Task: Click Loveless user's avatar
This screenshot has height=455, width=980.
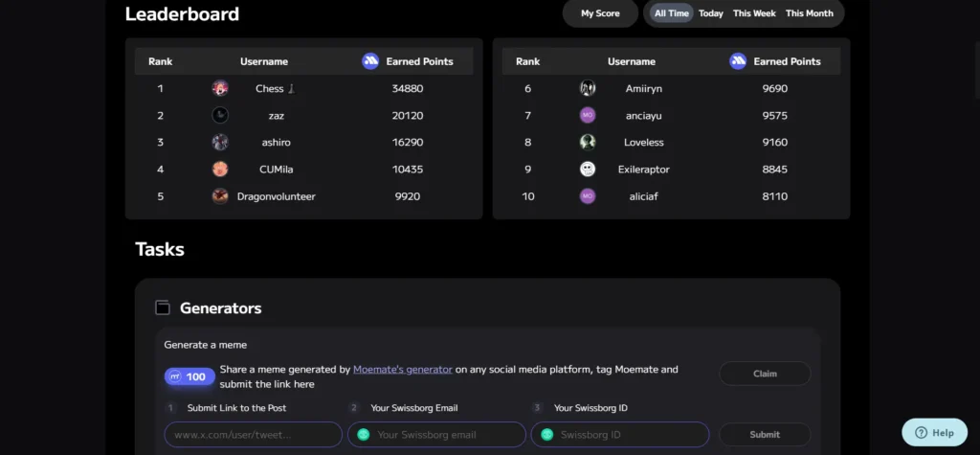Action: tap(588, 142)
